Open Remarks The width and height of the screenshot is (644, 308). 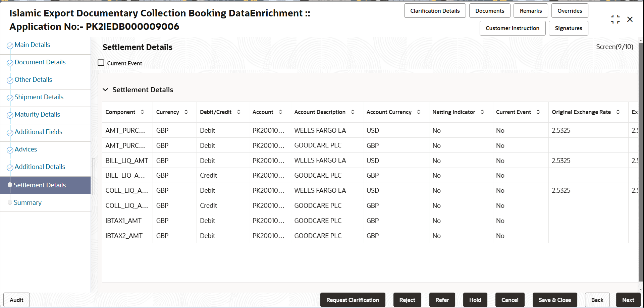coord(531,11)
